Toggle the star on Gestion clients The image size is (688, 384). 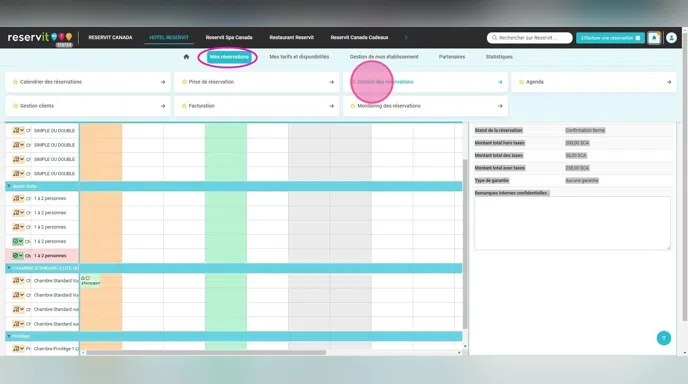(15, 106)
